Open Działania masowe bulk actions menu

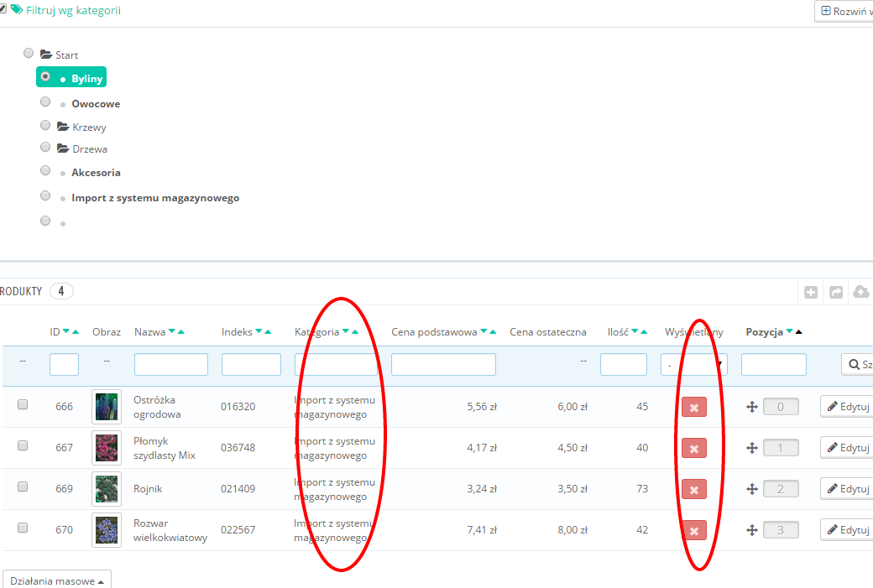point(57,580)
